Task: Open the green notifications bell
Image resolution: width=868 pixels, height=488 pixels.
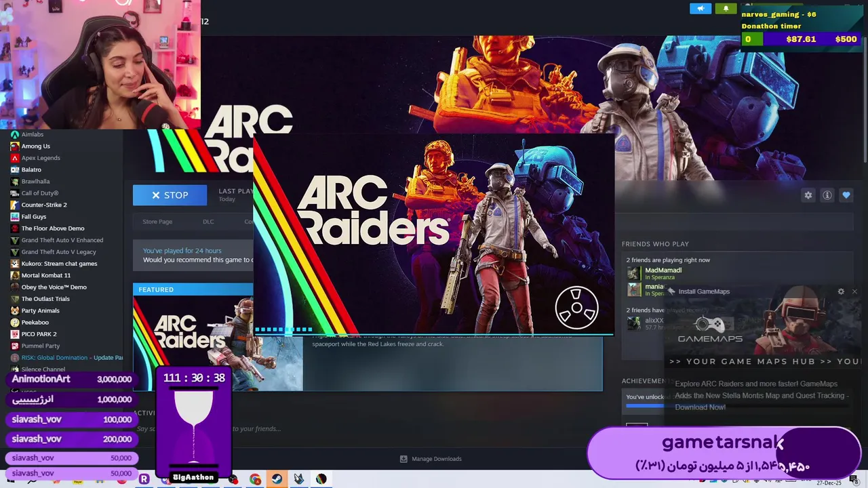Action: tap(726, 9)
